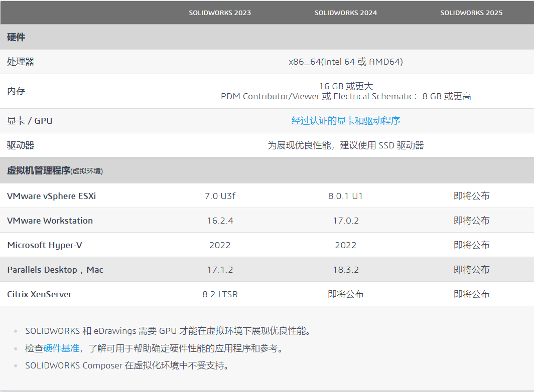
Task: Click the SSD 驱动器 recommendation text
Action: coord(346,145)
